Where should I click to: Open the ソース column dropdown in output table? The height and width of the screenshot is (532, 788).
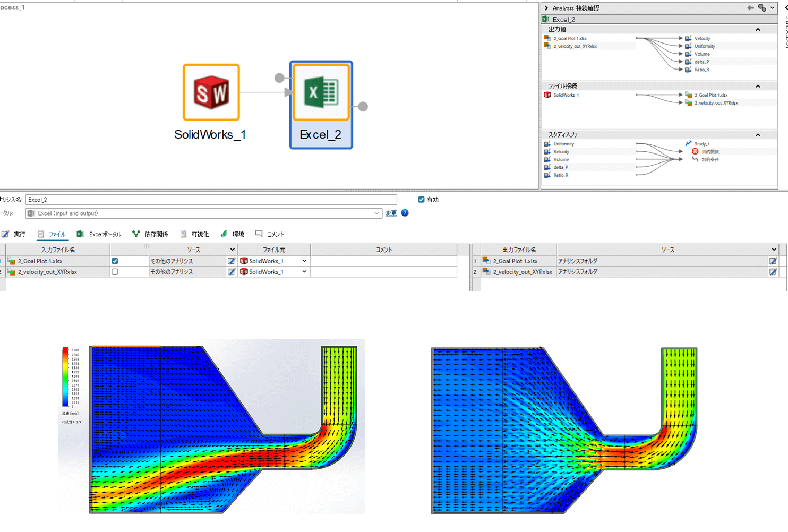pyautogui.click(x=774, y=250)
